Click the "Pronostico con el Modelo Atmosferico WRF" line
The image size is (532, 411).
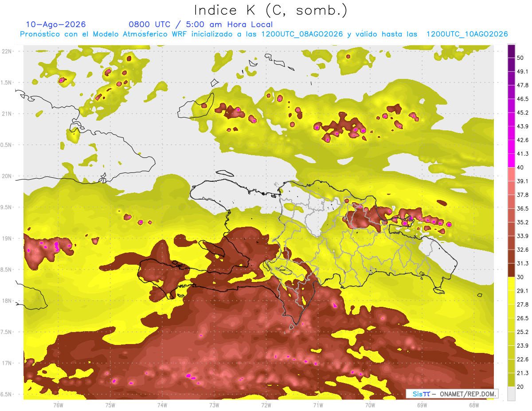[264, 34]
